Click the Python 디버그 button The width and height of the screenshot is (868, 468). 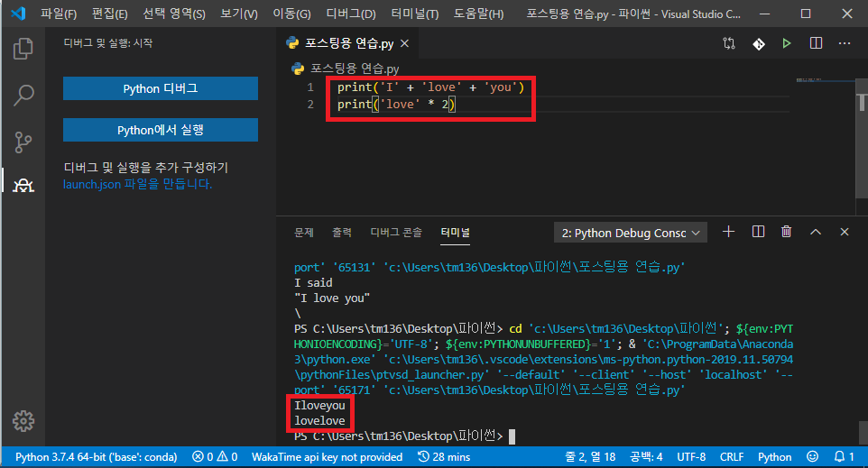pyautogui.click(x=161, y=88)
